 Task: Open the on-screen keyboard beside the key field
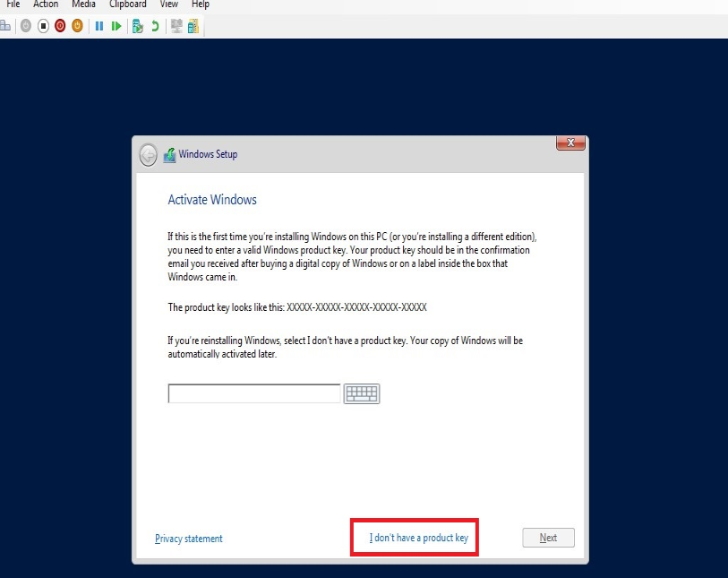point(362,393)
